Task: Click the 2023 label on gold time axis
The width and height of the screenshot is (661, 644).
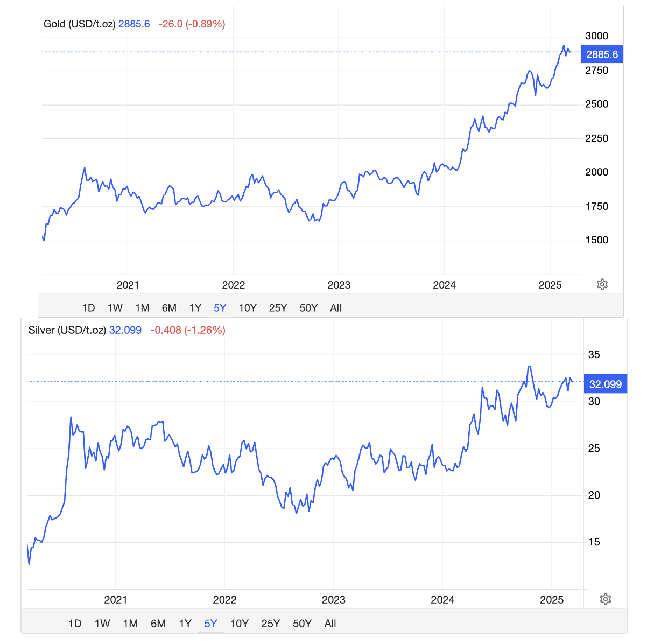Action: tap(339, 285)
